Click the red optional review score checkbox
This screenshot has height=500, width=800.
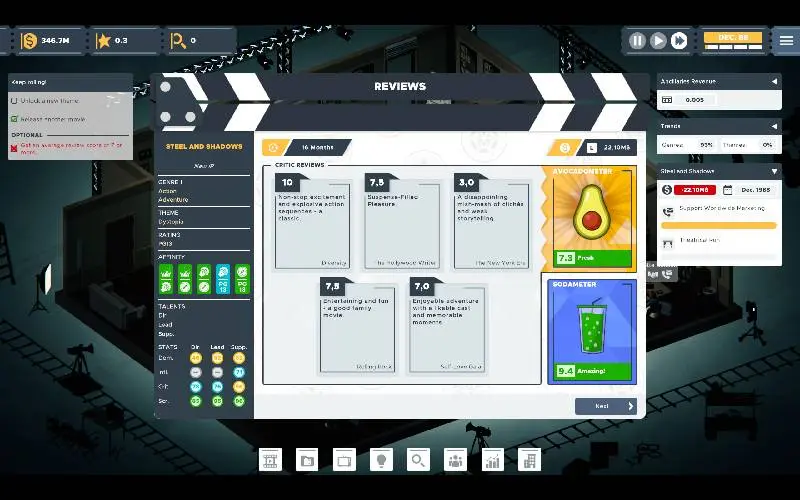(14, 148)
